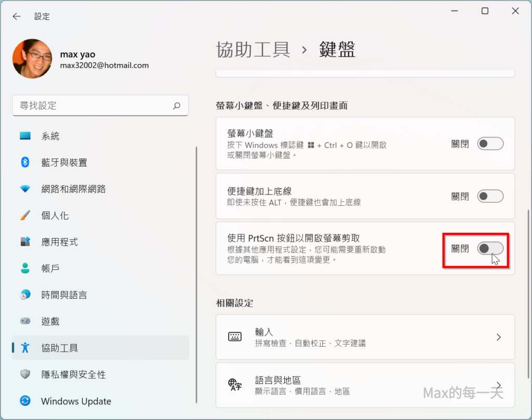Image resolution: width=532 pixels, height=420 pixels.
Task: Click the max yao account profile picture
Action: [x=32, y=59]
